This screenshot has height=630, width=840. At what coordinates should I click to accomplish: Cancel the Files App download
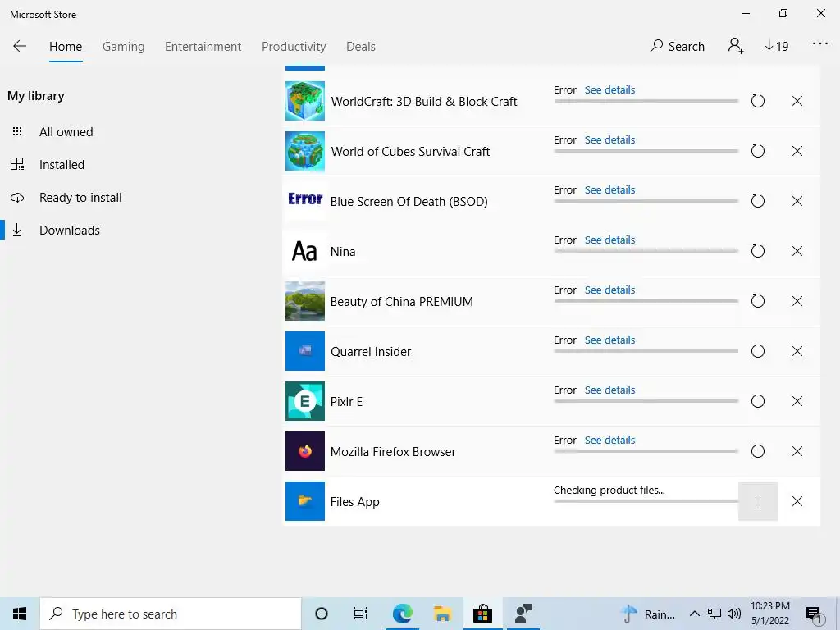click(x=797, y=501)
